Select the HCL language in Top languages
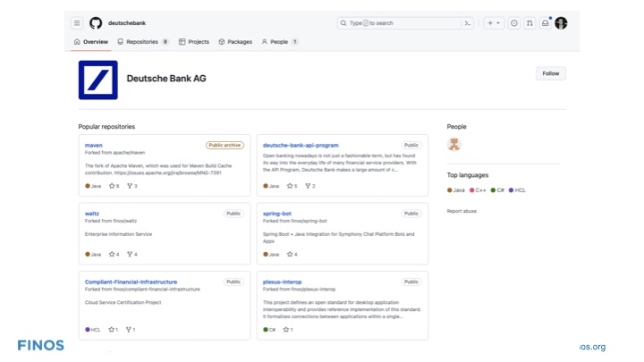Image resolution: width=644 pixels, height=362 pixels. click(x=517, y=190)
